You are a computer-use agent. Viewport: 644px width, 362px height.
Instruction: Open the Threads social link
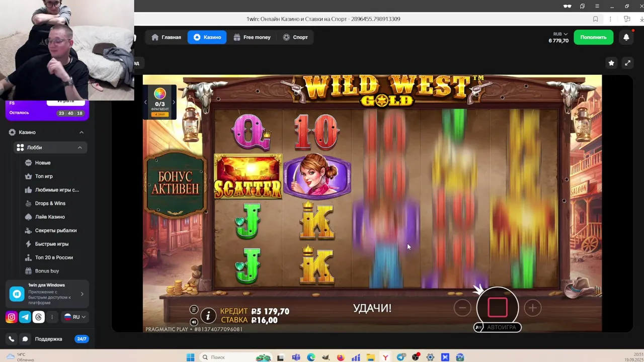pos(39,317)
